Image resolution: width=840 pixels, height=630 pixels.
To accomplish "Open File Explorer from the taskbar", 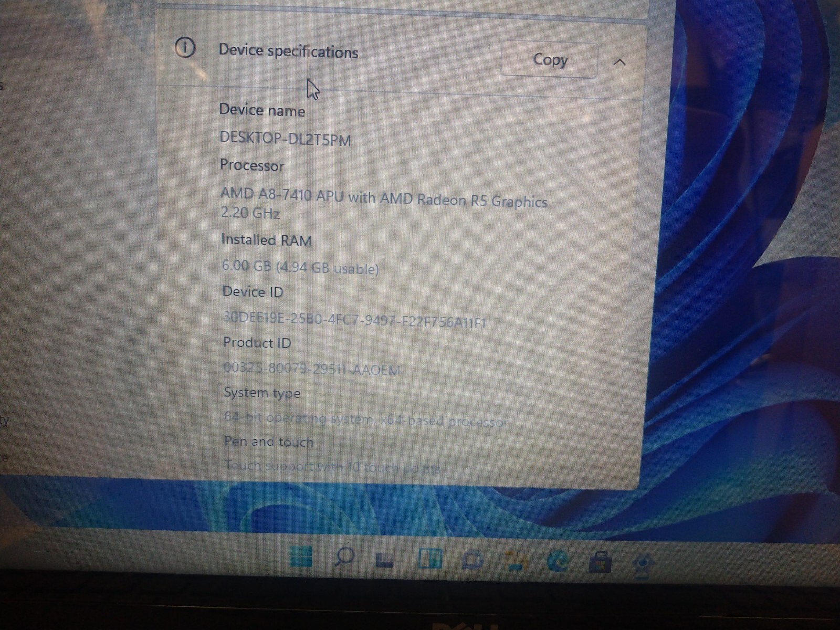I will tap(516, 561).
